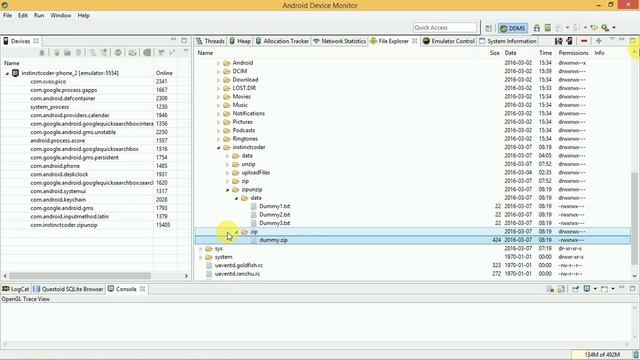Push a file onto the device

coord(569,41)
